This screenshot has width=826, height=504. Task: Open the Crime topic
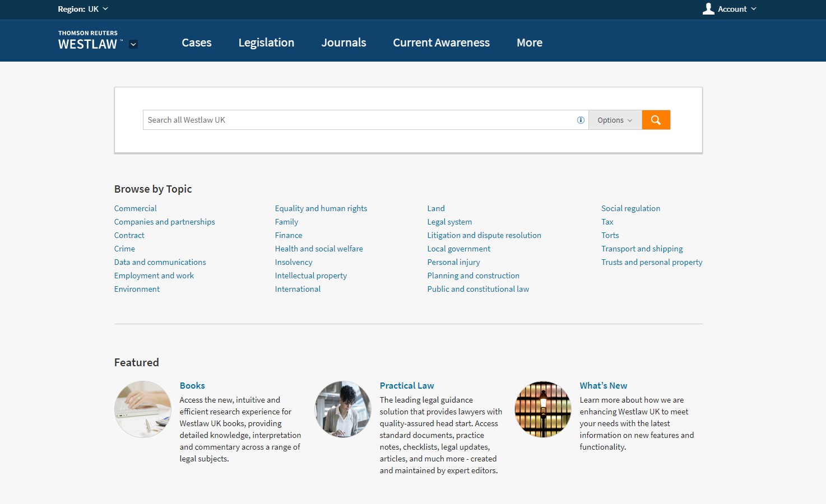(124, 249)
